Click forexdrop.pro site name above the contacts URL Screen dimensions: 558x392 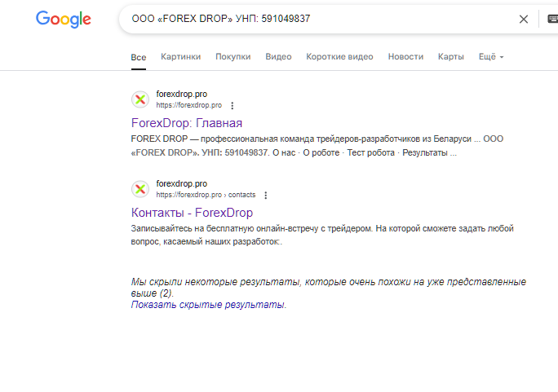[x=181, y=183]
